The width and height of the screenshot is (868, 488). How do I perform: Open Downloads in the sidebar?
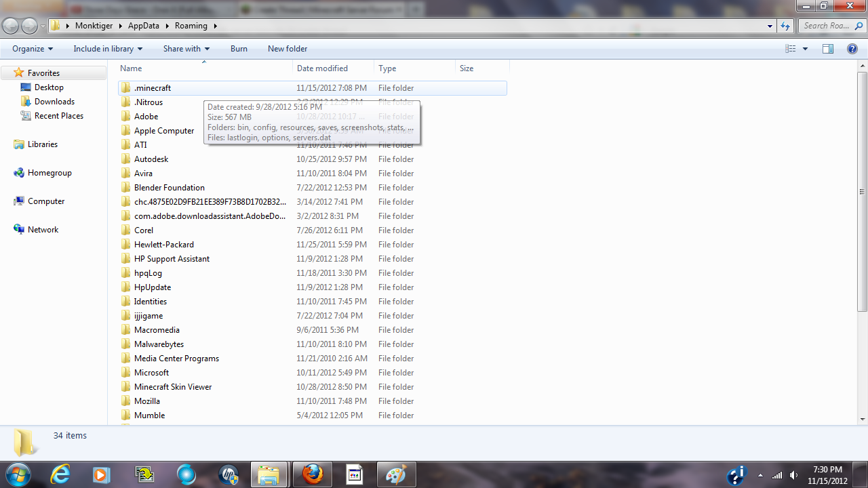(54, 102)
